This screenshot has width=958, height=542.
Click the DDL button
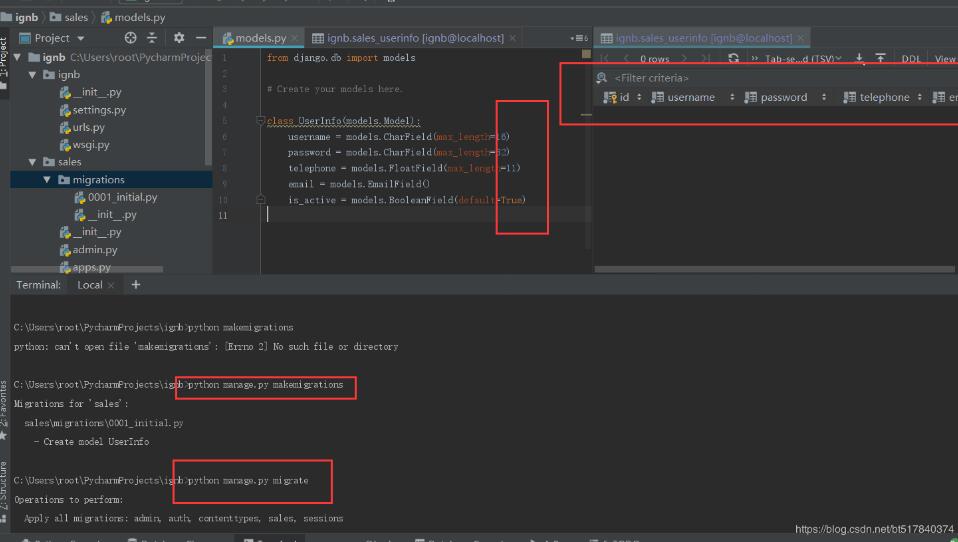(910, 59)
